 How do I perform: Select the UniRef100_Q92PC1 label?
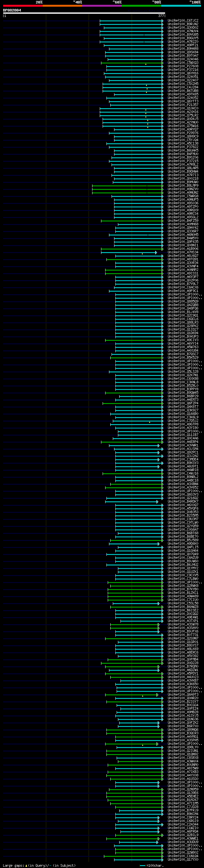coord(183,453)
